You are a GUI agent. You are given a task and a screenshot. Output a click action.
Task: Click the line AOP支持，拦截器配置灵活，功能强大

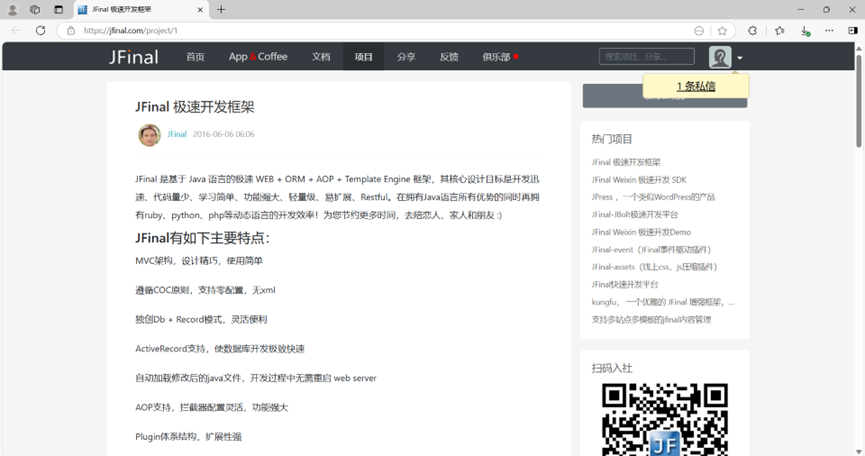[211, 407]
